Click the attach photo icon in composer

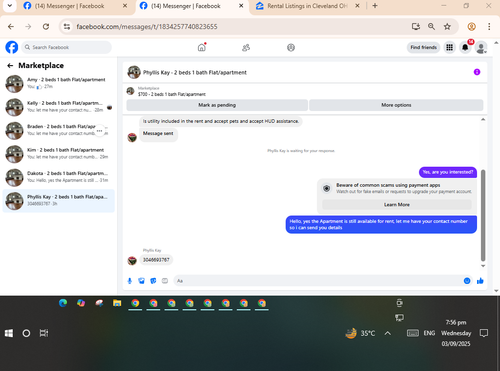(x=142, y=281)
